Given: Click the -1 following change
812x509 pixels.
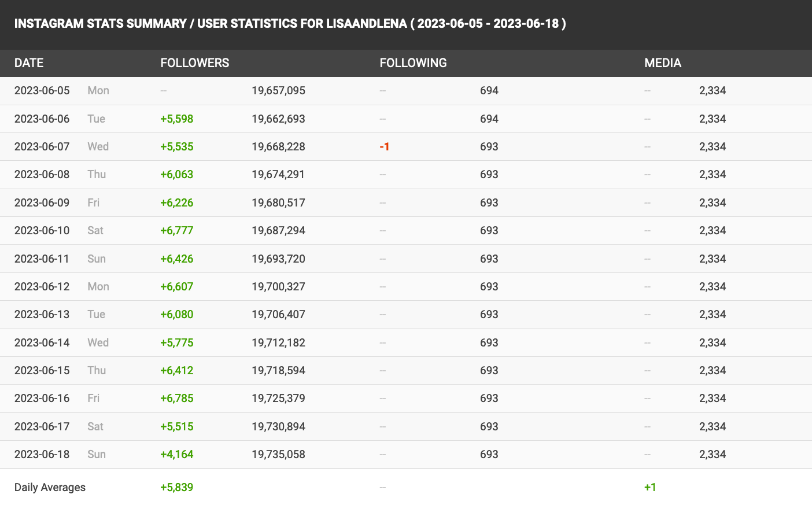Looking at the screenshot, I should coord(384,147).
